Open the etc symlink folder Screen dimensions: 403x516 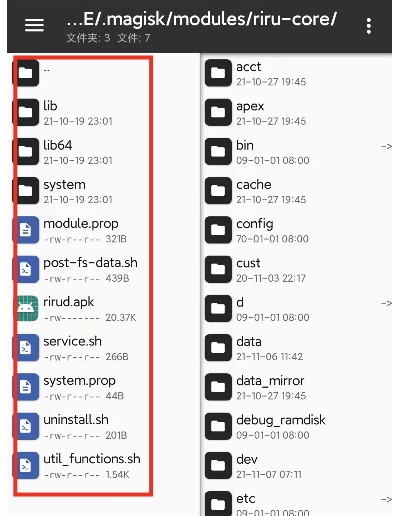(297, 503)
